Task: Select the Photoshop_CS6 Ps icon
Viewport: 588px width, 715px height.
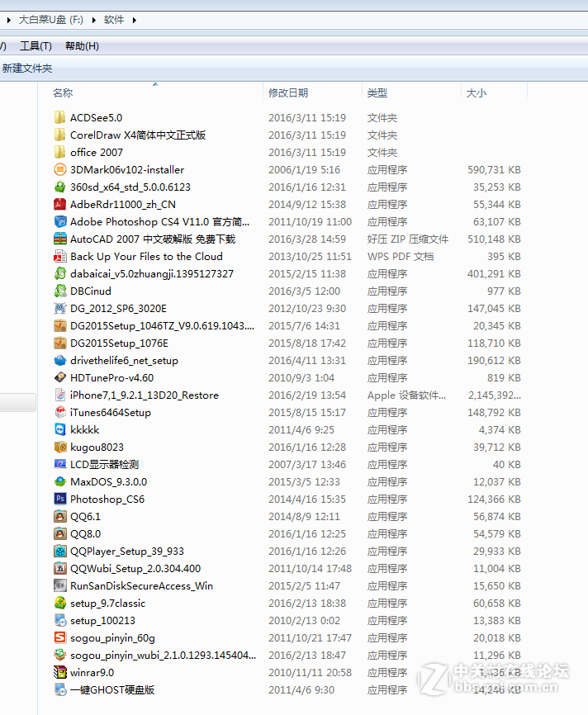Action: coord(59,499)
